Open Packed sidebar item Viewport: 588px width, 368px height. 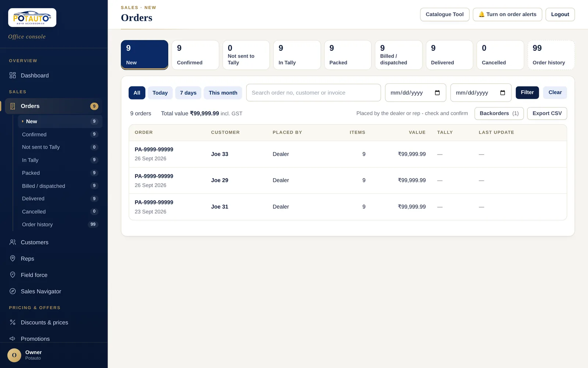(x=60, y=173)
